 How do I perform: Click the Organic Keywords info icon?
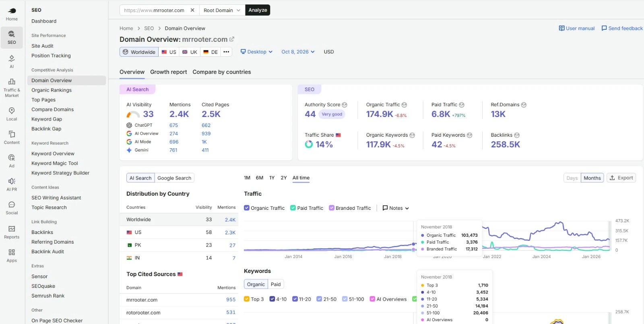point(412,135)
